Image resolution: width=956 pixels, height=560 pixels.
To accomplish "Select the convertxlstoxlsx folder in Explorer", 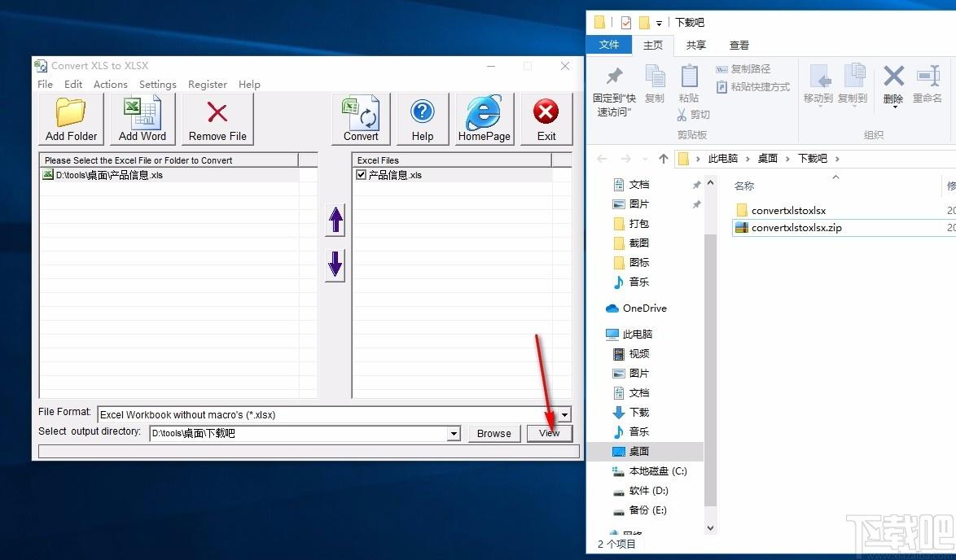I will pos(788,211).
